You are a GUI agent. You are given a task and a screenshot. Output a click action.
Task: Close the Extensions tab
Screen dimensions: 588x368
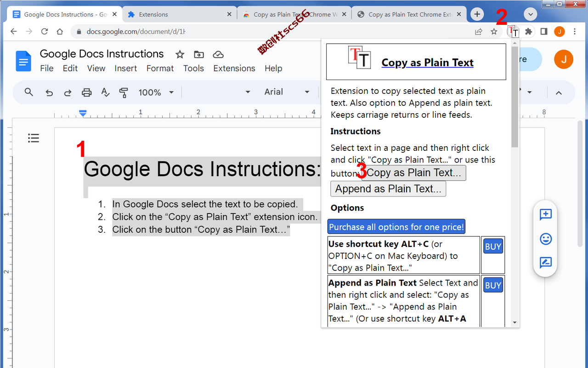229,14
